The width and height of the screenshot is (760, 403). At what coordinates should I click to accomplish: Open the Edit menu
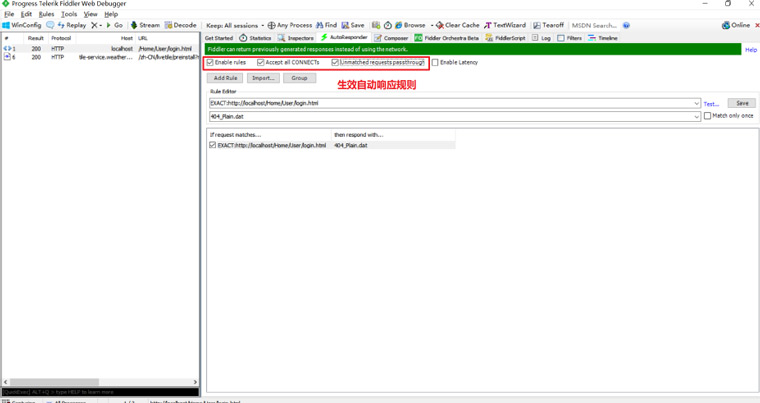(26, 14)
